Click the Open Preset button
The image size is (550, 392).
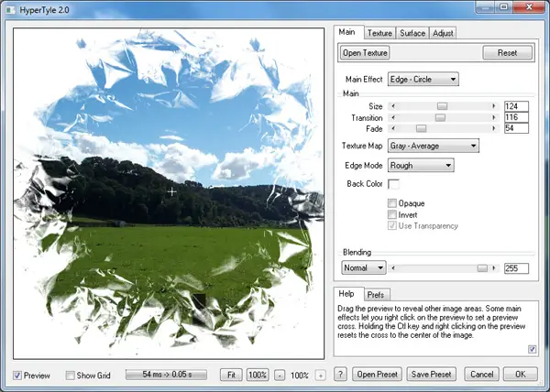click(x=377, y=374)
